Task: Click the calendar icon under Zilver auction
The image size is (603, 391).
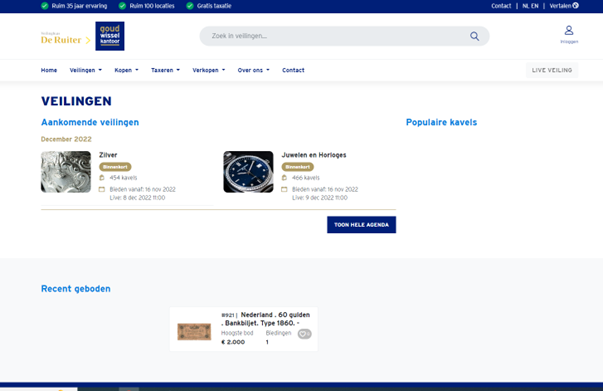Action: tap(102, 189)
